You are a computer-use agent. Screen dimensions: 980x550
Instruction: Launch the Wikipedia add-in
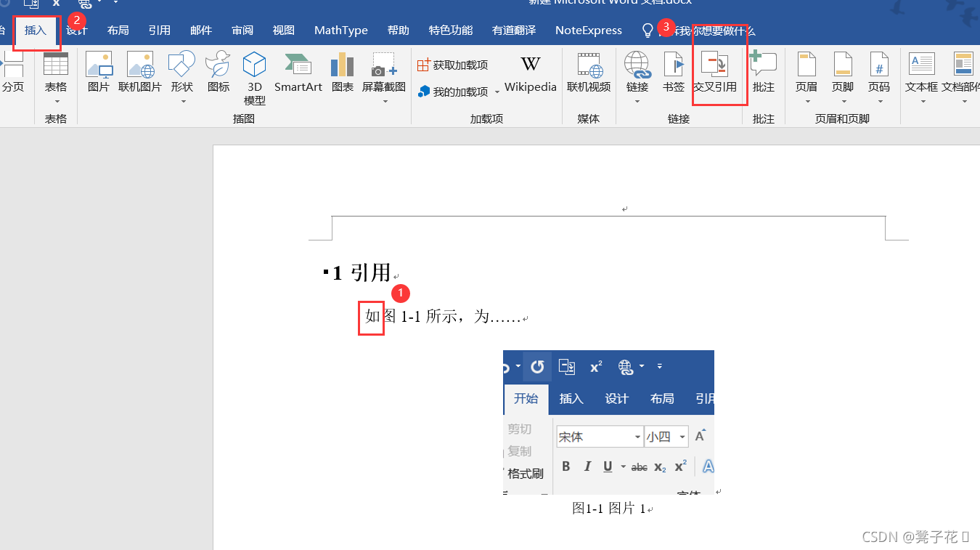click(531, 73)
